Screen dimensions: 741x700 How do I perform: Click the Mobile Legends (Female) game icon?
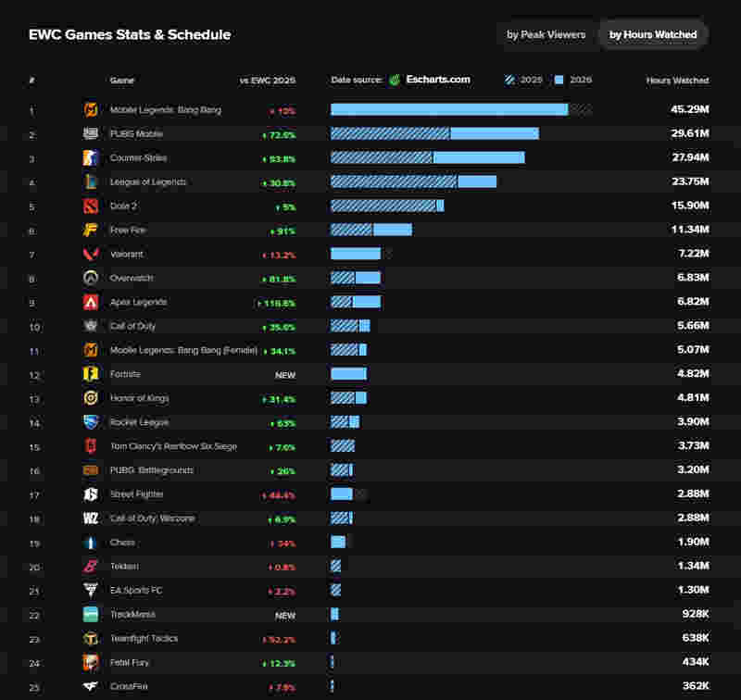coord(91,350)
